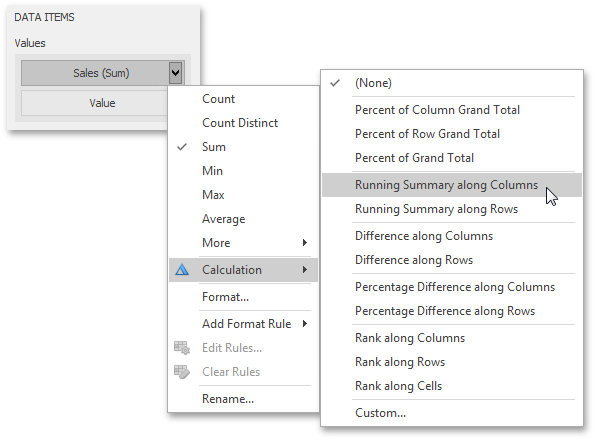The image size is (597, 442).
Task: Choose Difference along Columns
Action: point(452,236)
